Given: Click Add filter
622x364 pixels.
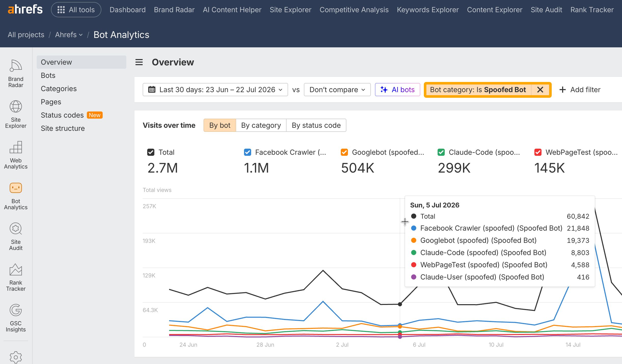Looking at the screenshot, I should pos(580,90).
